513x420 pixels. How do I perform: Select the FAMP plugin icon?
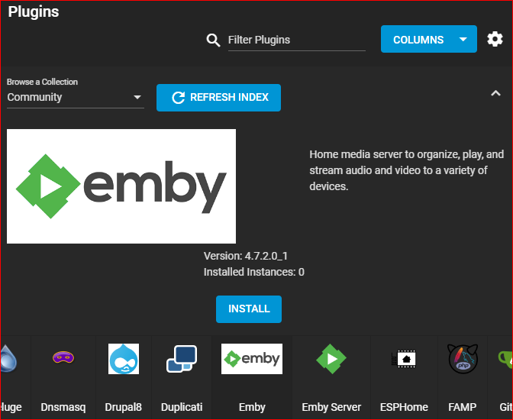pyautogui.click(x=463, y=359)
